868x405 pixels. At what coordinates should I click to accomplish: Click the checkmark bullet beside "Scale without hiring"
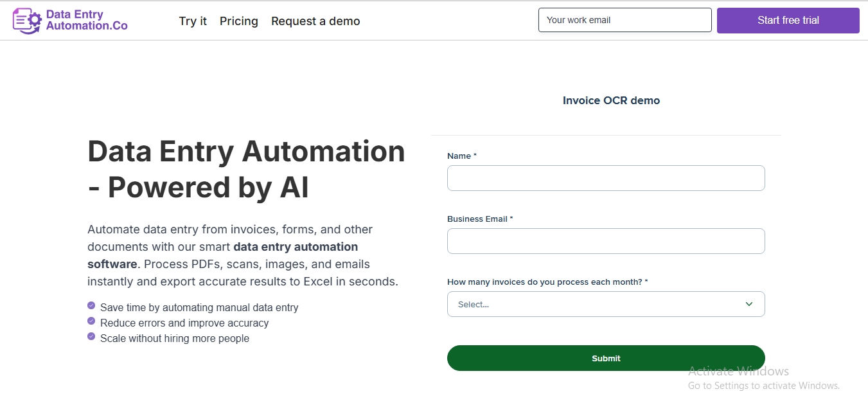pos(91,336)
